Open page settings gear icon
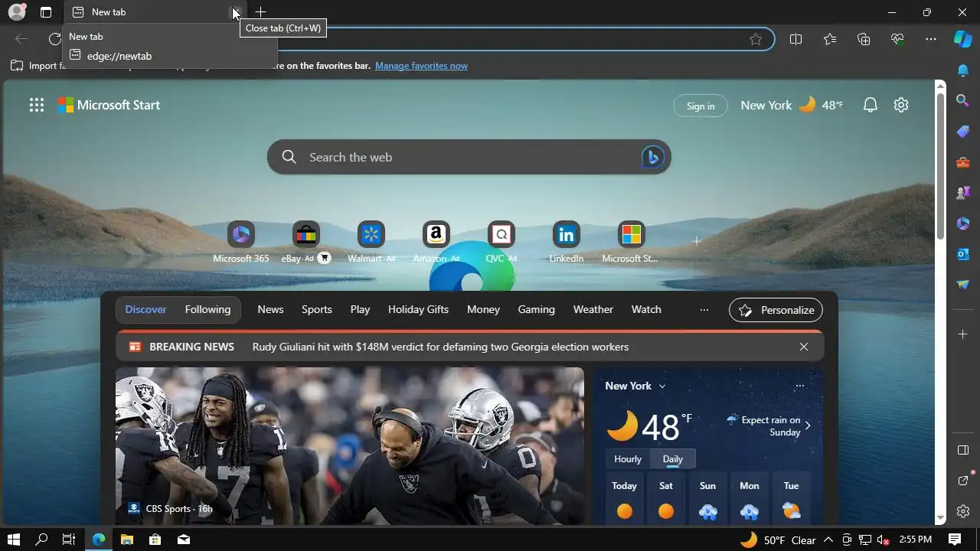Image resolution: width=980 pixels, height=551 pixels. [x=901, y=106]
